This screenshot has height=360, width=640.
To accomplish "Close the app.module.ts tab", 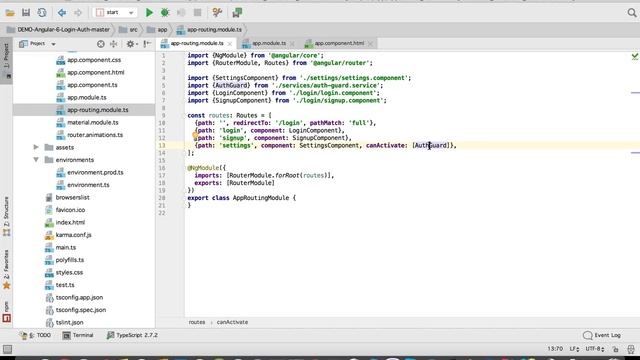I will tap(292, 44).
